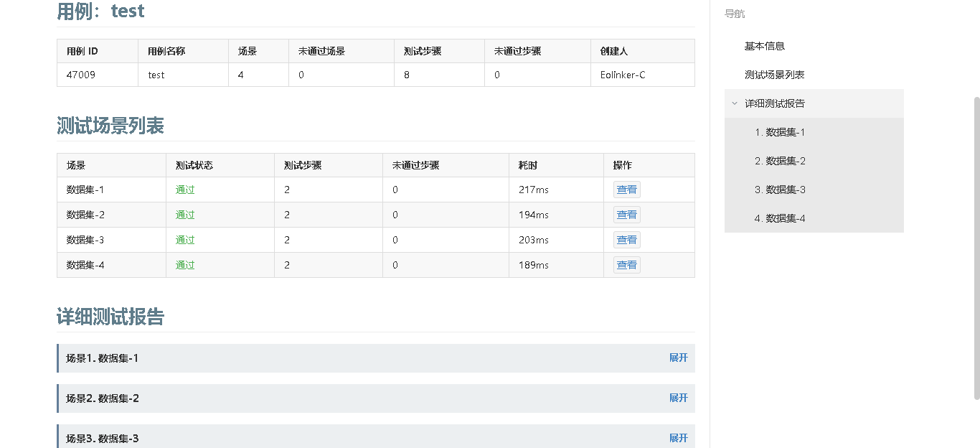Expand 场景2. 数据集-2 report via 展开
Viewport: 980px width, 448px height.
tap(678, 398)
